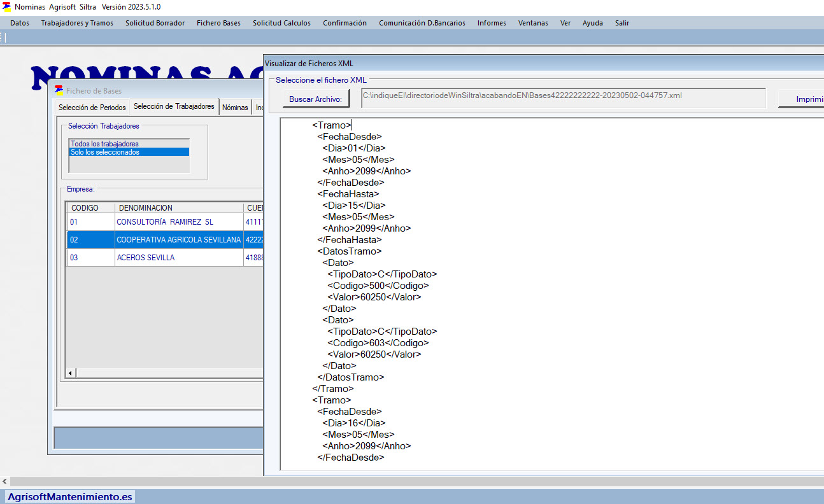Viewport: 824px width, 504px height.
Task: Click left arrow of main window scrollbar
Action: point(5,482)
